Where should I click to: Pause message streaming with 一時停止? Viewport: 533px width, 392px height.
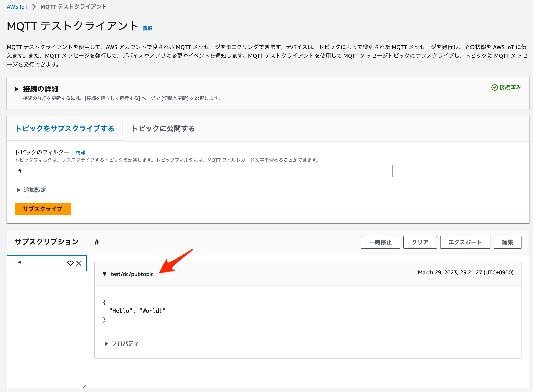[x=380, y=242]
